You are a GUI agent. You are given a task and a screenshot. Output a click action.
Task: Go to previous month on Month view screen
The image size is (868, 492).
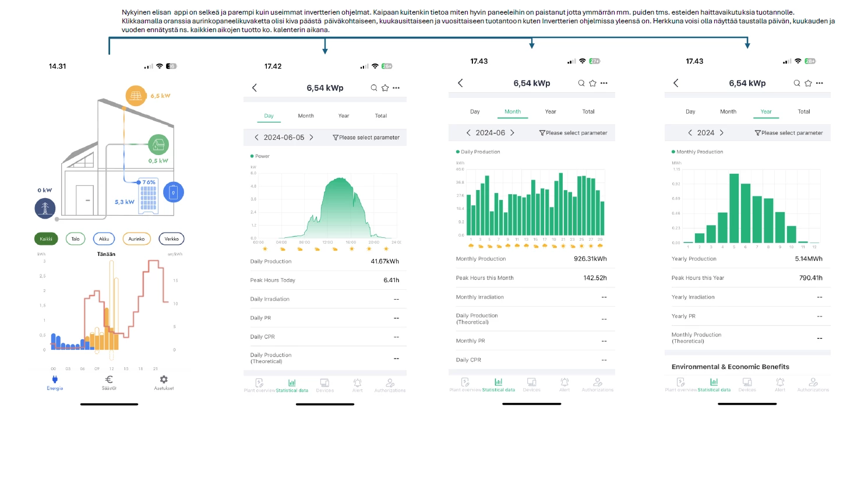click(468, 133)
